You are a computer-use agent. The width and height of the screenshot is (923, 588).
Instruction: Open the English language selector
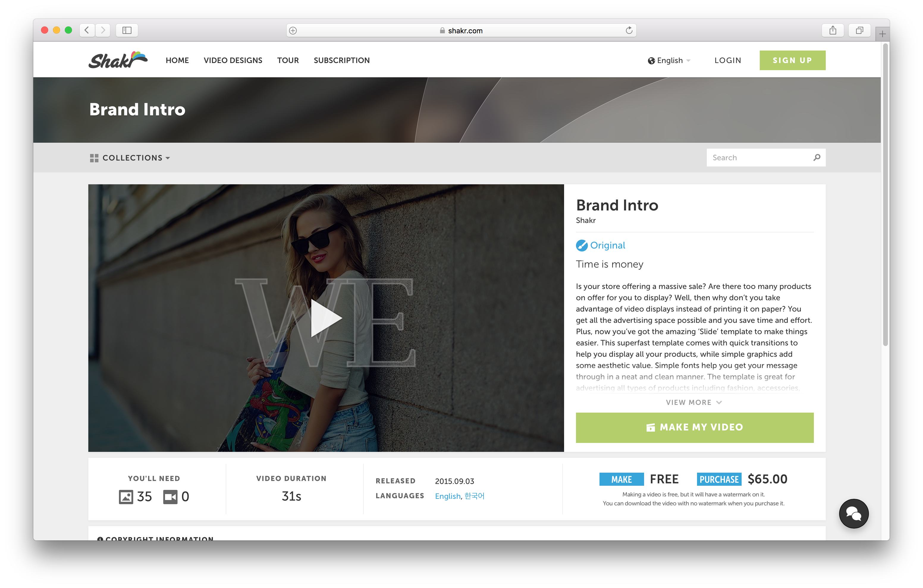coord(669,61)
